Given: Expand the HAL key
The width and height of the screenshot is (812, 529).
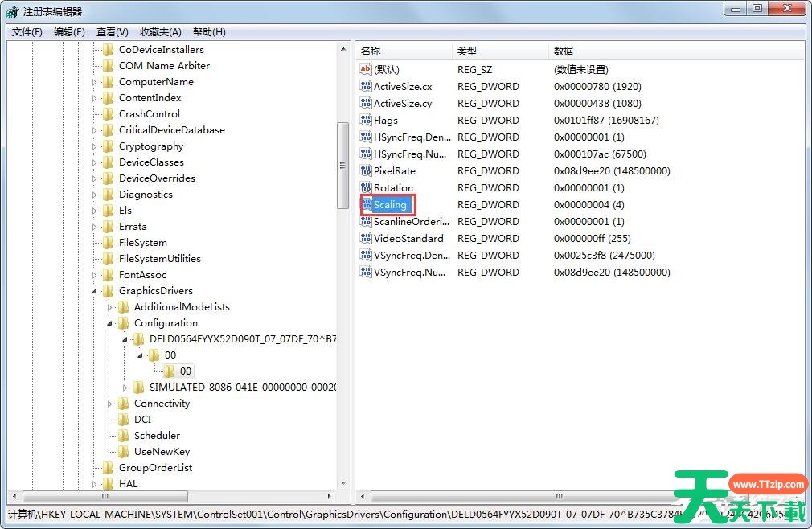Looking at the screenshot, I should point(94,484).
